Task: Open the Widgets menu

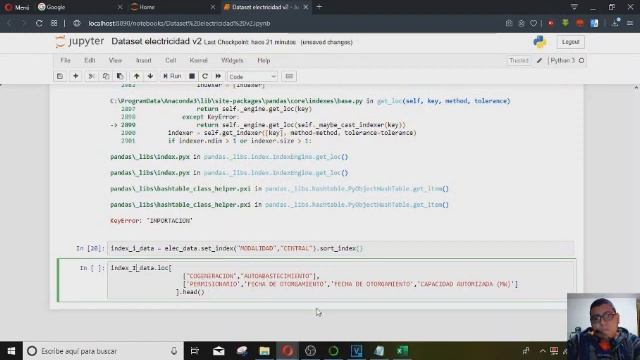Action: (232, 60)
